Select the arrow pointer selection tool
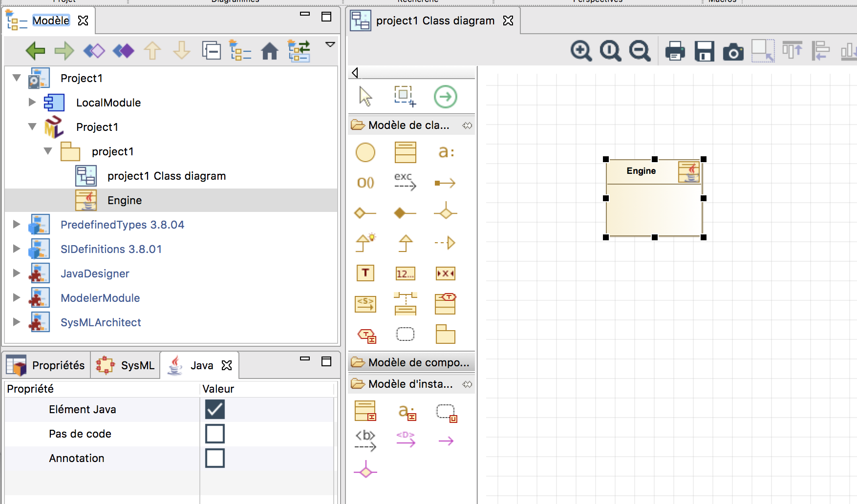 365,96
